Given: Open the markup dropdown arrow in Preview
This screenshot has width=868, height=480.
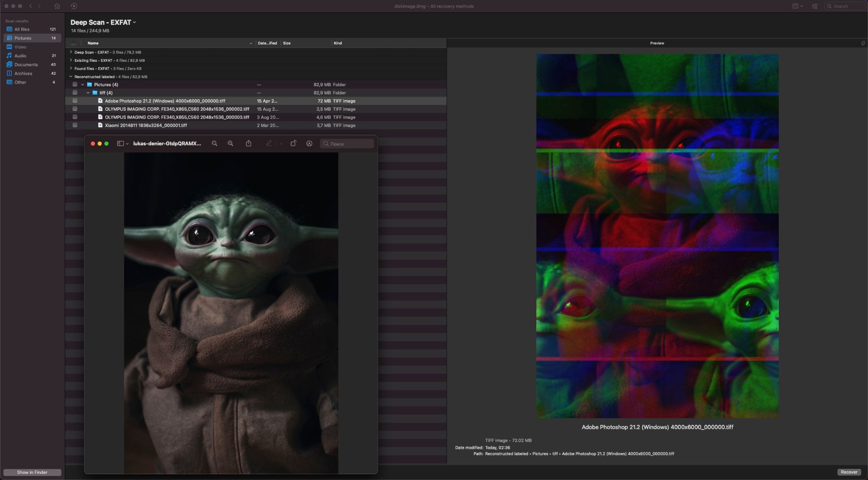Looking at the screenshot, I should click(x=281, y=144).
